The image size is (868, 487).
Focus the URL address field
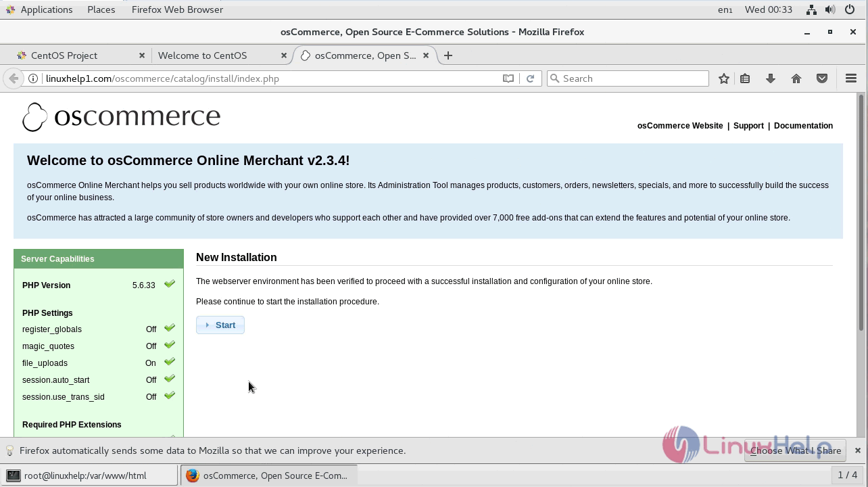270,78
